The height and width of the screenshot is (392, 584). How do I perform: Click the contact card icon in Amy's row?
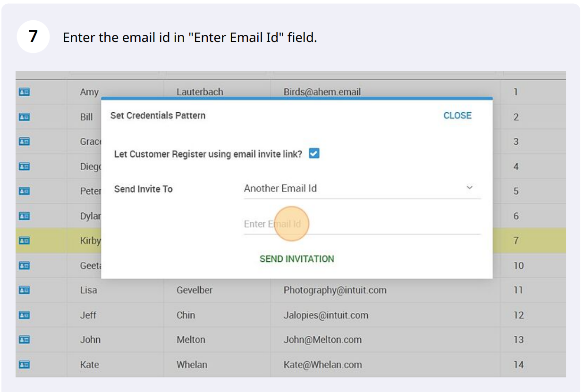24,92
